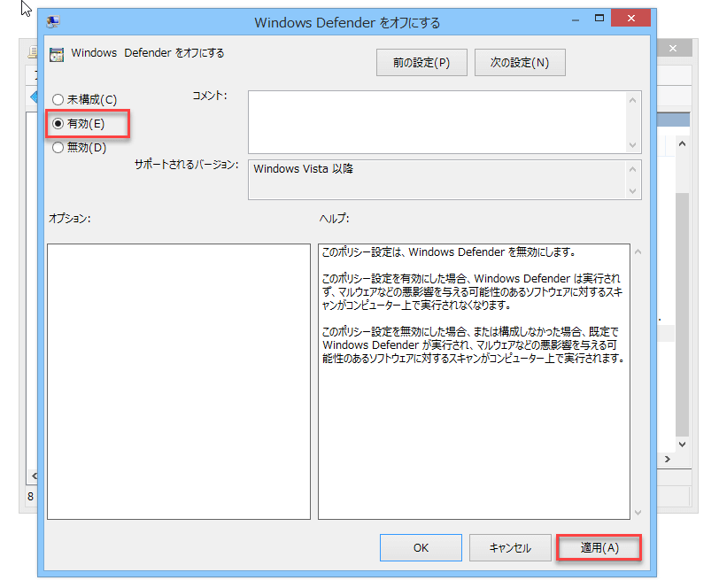Click the policy icon beside the setting name
This screenshot has height=588, width=719.
click(57, 53)
